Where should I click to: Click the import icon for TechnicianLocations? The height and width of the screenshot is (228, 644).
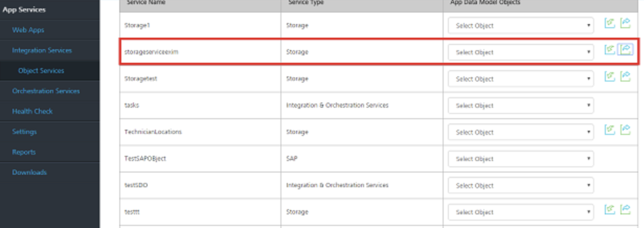609,130
